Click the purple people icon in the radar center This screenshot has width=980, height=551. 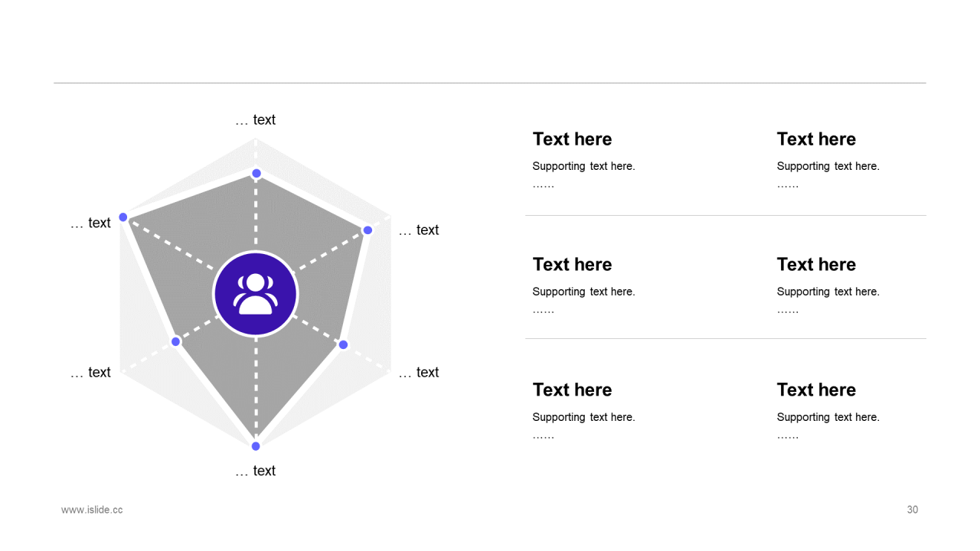[x=255, y=294]
